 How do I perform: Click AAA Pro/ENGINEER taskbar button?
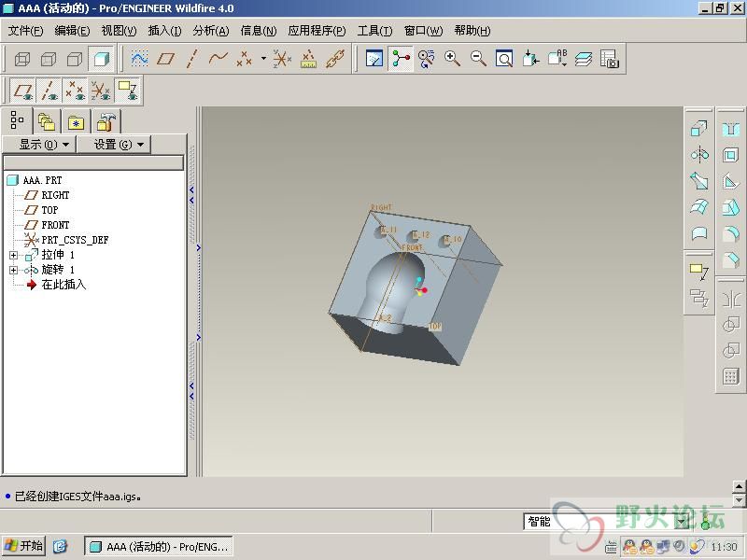point(159,547)
